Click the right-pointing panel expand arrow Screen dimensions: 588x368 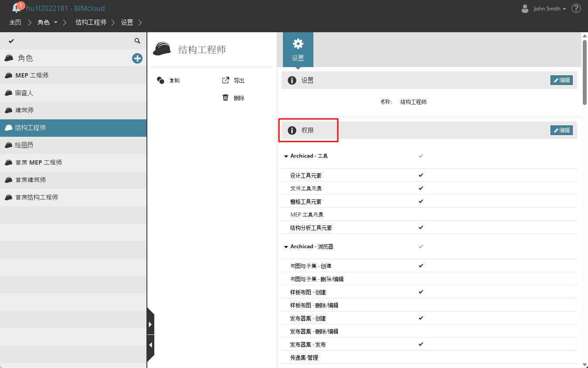[x=150, y=324]
